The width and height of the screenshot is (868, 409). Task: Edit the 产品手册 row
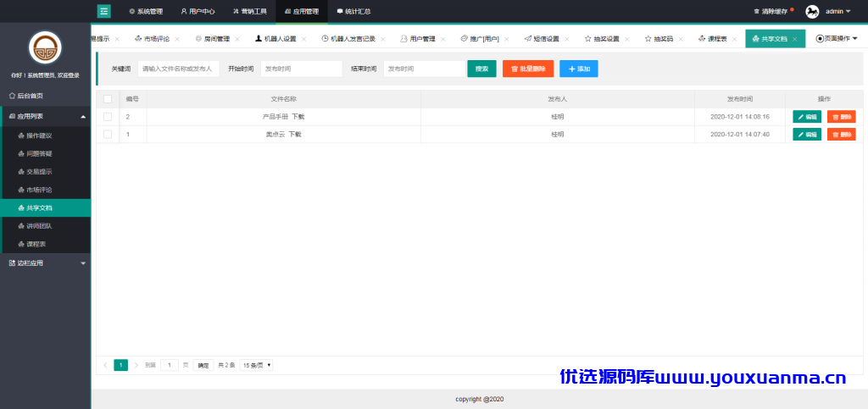click(x=807, y=117)
